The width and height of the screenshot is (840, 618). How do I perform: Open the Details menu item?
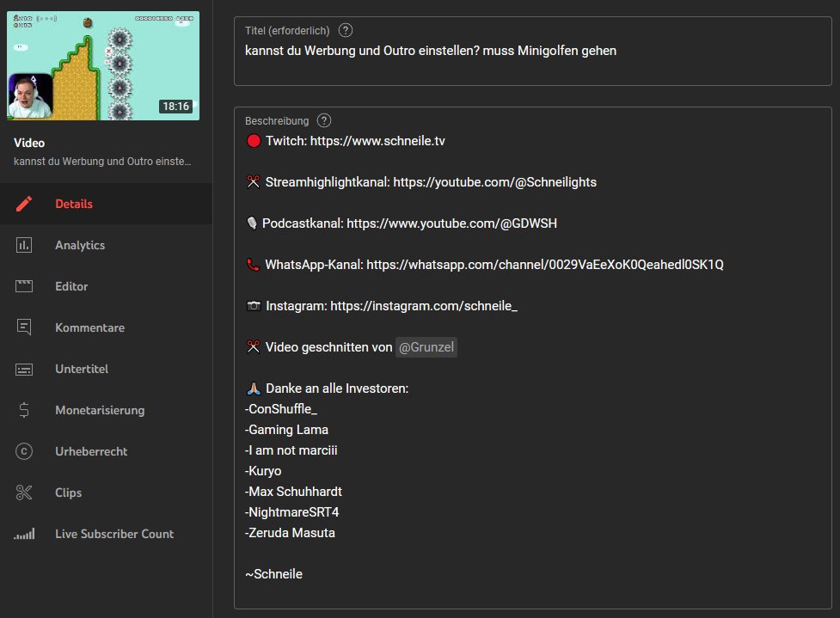106,204
